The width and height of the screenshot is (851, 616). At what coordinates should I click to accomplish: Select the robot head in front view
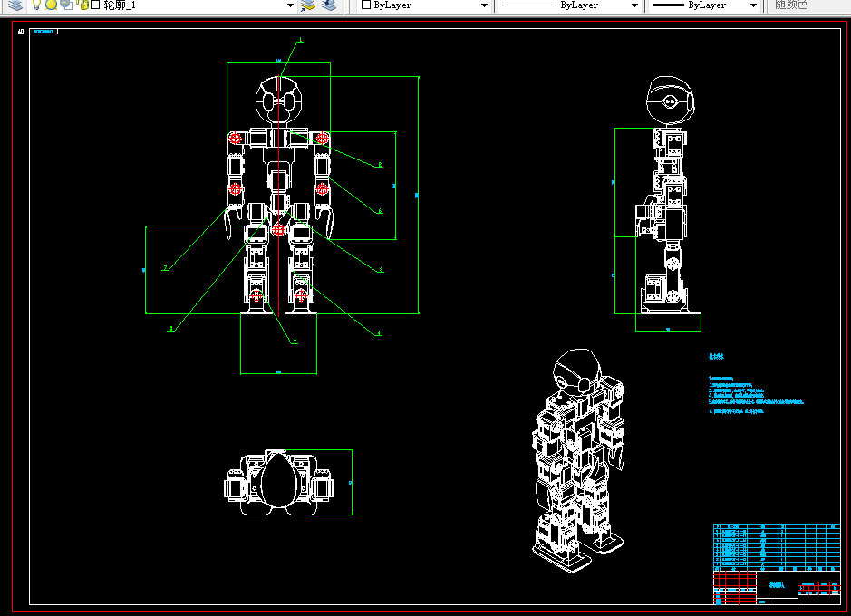point(278,101)
